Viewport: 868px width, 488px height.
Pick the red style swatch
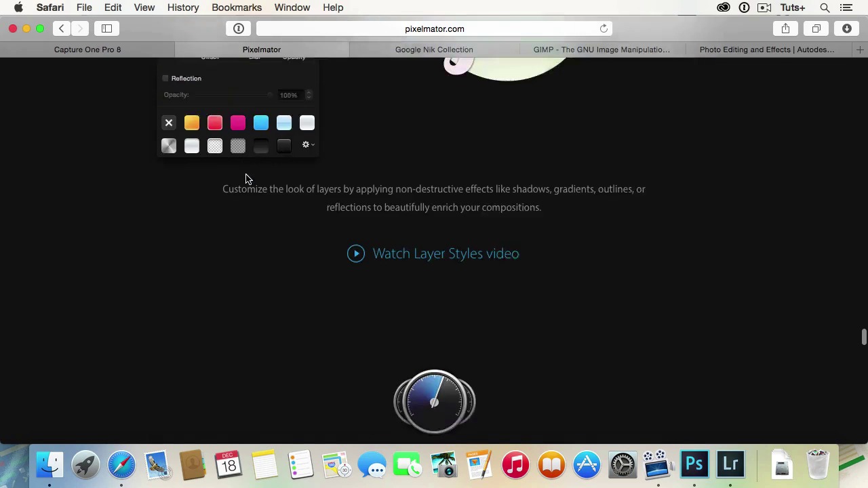[215, 123]
